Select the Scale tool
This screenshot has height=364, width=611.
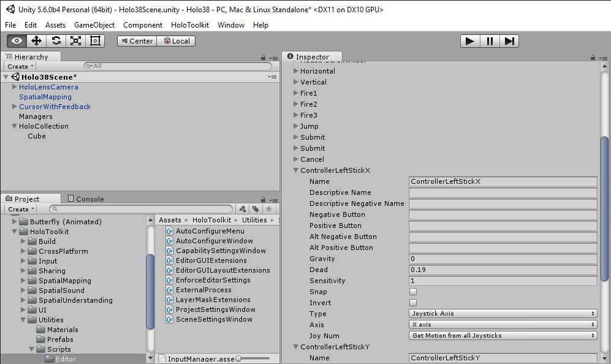click(x=75, y=41)
